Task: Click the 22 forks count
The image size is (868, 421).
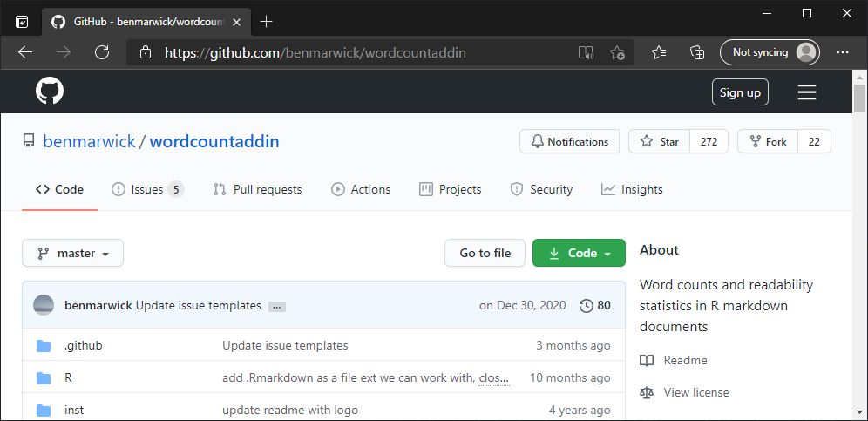Action: coord(814,141)
